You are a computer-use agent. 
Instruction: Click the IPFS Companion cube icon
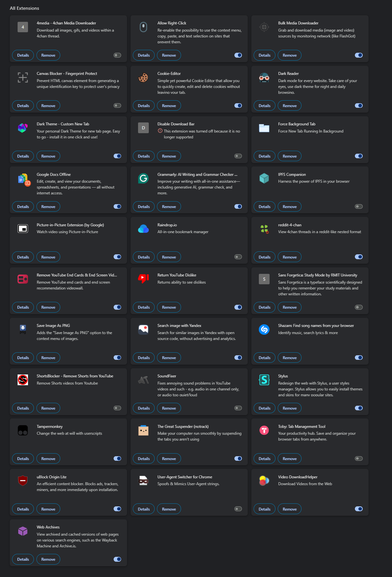click(x=264, y=178)
